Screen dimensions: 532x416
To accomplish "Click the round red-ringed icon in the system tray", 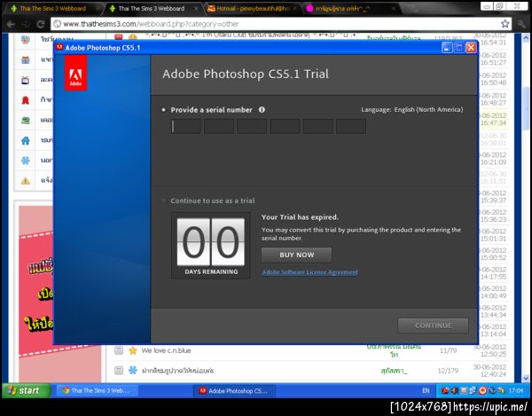I will (x=482, y=390).
